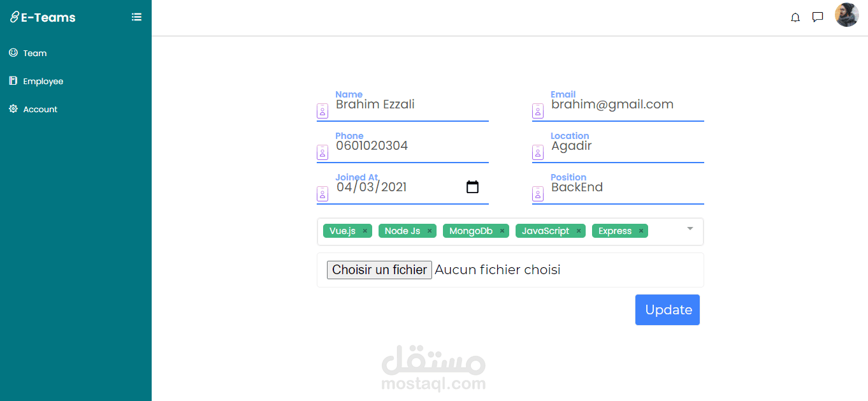Remove the Vue.js skill tag

[x=365, y=231]
